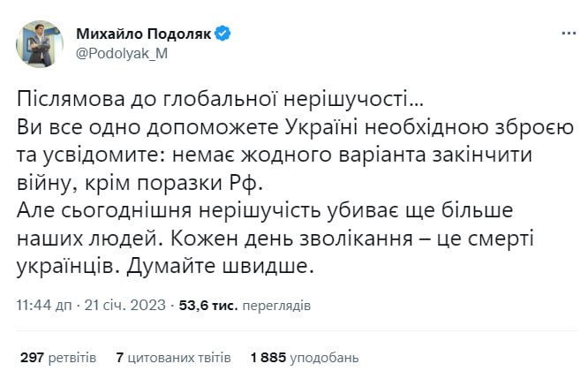Click the blue verified badge
This screenshot has height=379, width=588.
tap(224, 34)
